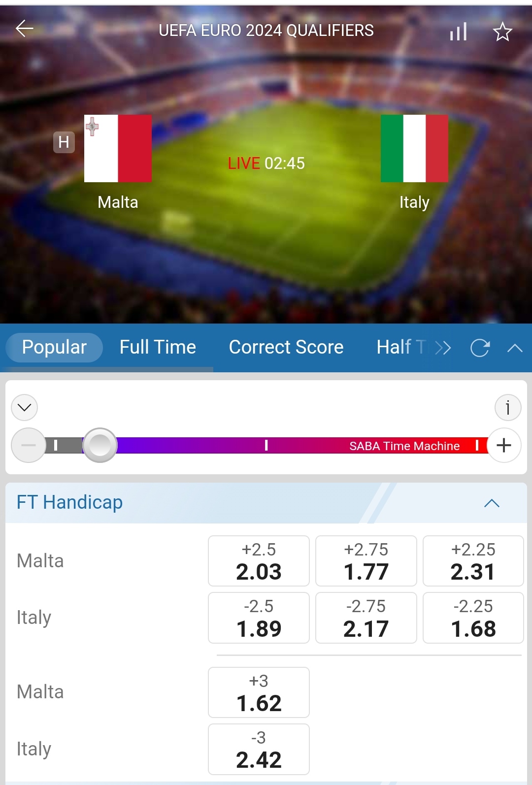Click the SABA Time Machine slider handle
The image size is (532, 785).
click(100, 445)
